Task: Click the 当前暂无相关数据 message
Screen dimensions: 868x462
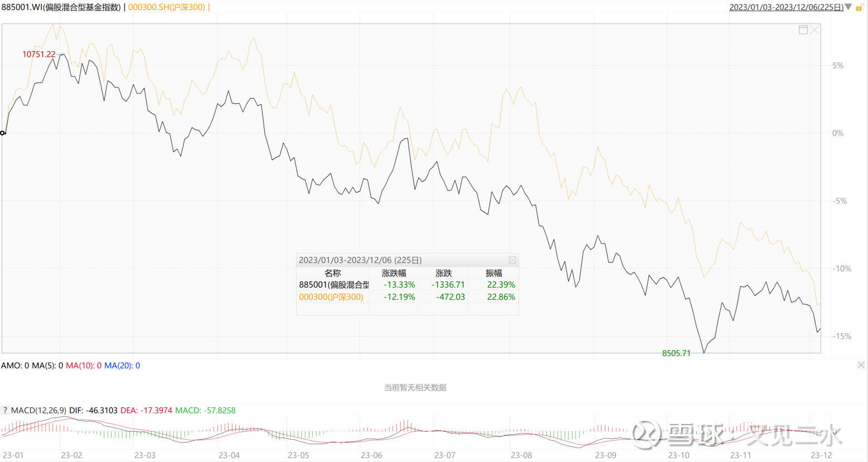Action: pyautogui.click(x=415, y=387)
